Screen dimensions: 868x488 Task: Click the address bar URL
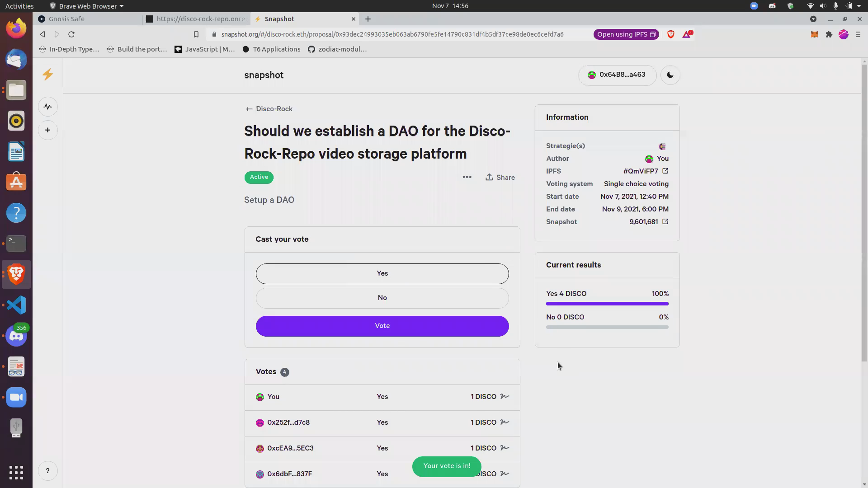(392, 34)
